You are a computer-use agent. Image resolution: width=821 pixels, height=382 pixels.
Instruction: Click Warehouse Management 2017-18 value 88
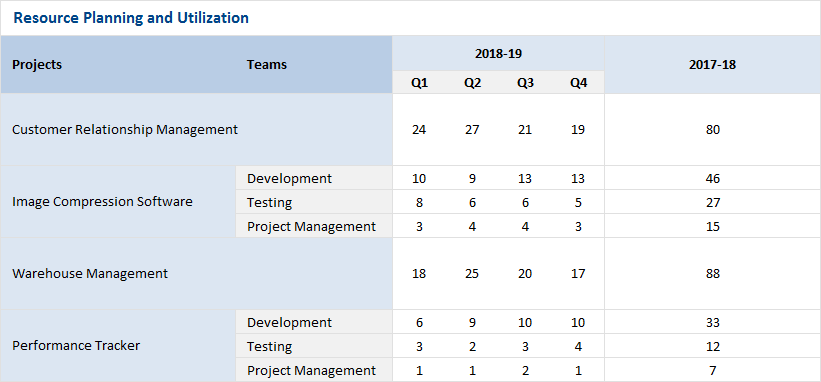point(713,274)
